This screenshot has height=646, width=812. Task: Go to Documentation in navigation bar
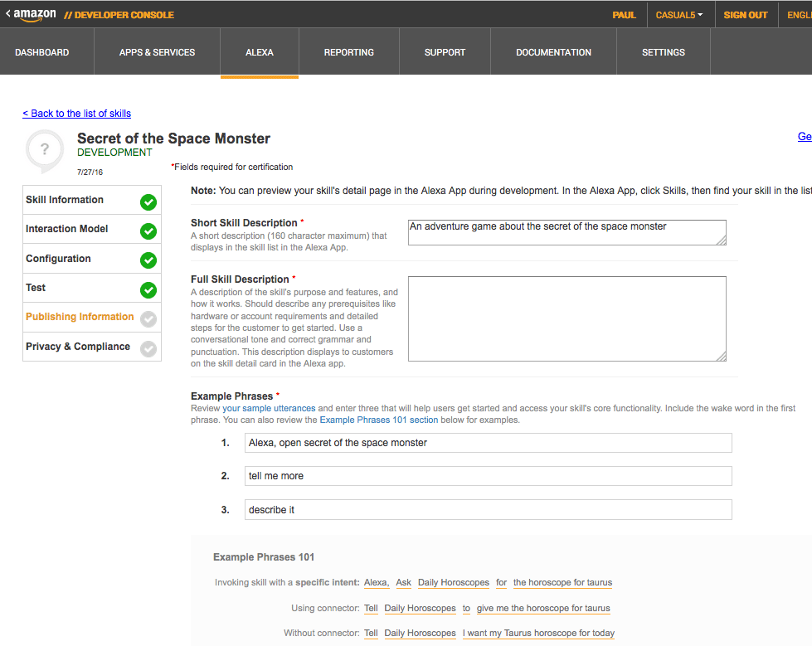pyautogui.click(x=553, y=52)
